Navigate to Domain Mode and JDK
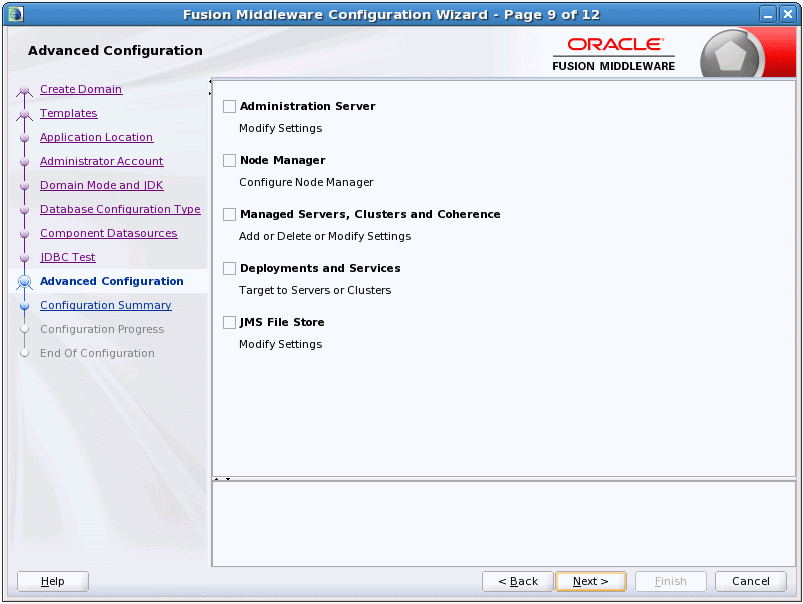 click(x=101, y=185)
